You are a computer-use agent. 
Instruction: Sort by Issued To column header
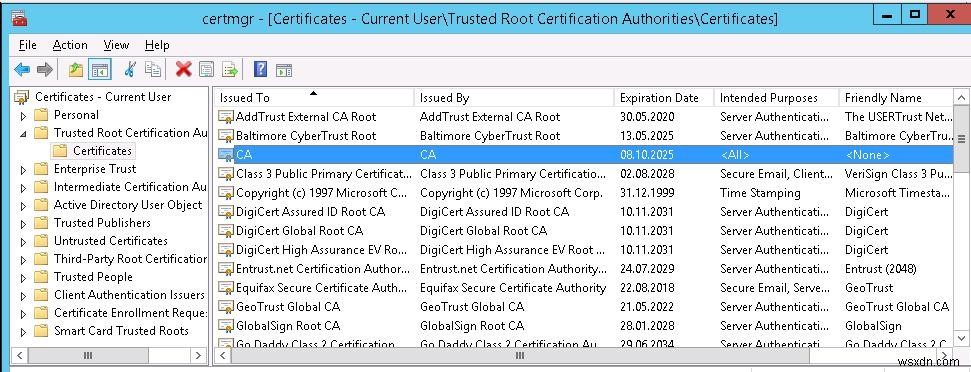(313, 98)
